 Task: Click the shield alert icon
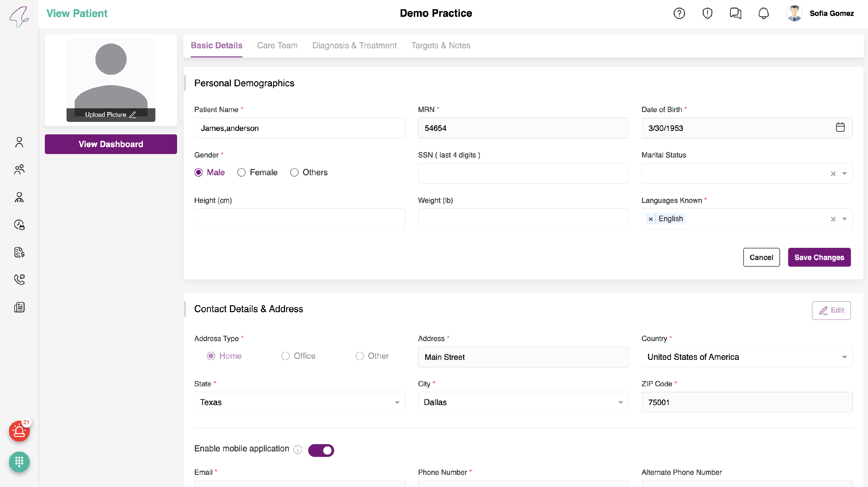707,14
